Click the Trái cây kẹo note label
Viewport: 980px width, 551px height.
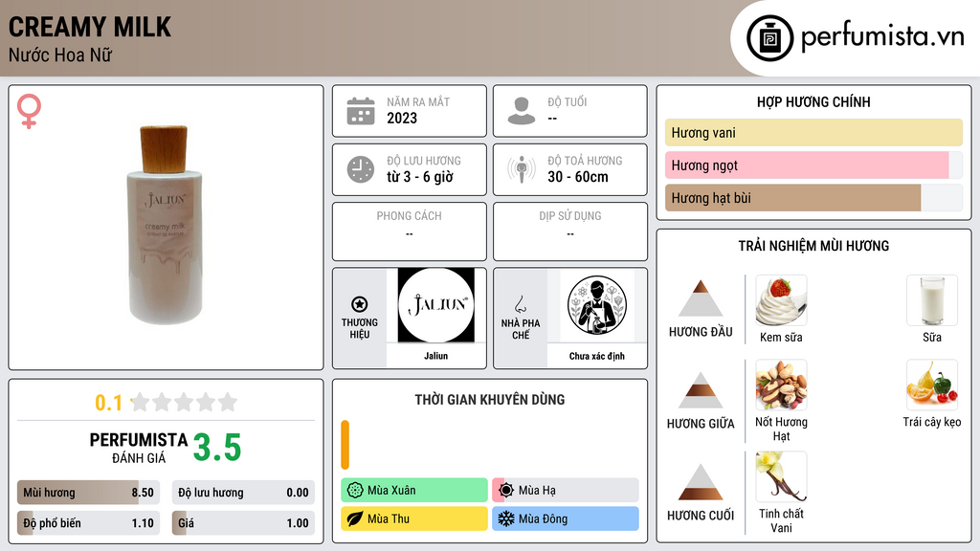[932, 422]
